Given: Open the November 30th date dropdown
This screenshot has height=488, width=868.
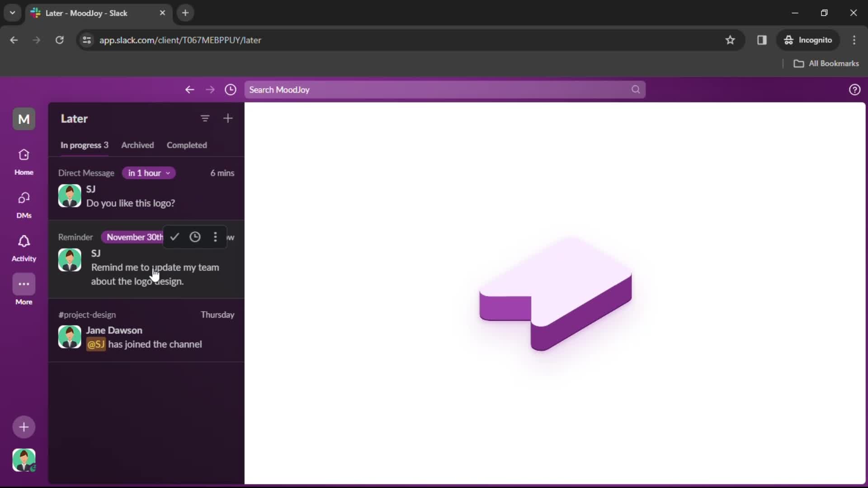Looking at the screenshot, I should (134, 237).
